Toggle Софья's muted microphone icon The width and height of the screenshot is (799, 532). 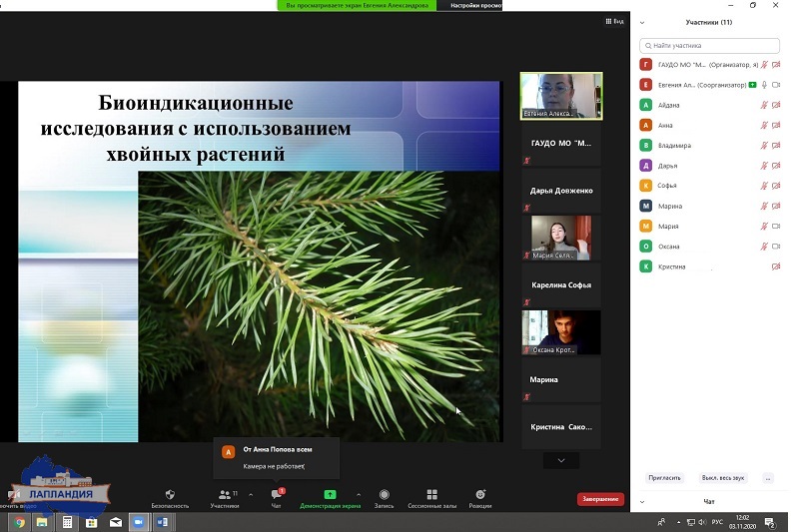pos(764,186)
